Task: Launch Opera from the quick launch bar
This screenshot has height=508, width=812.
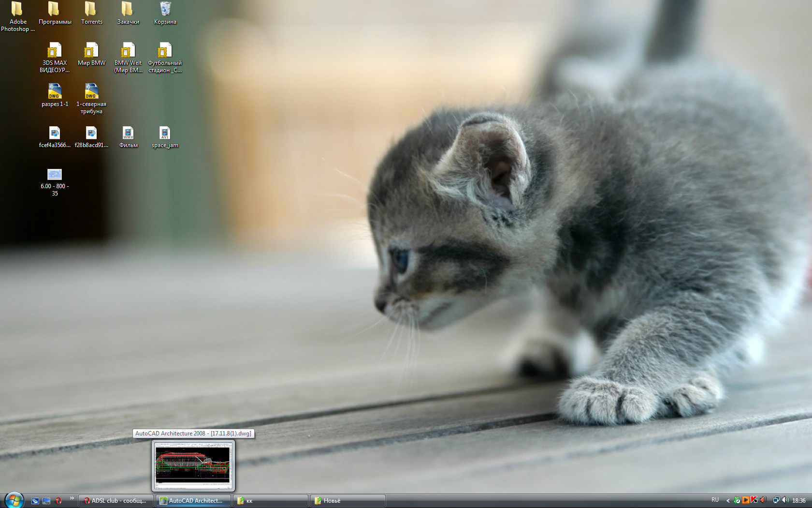Action: click(58, 501)
